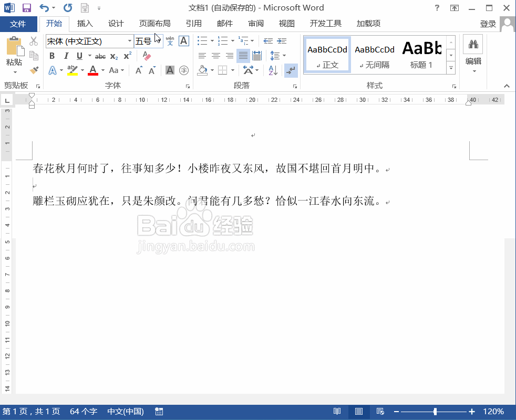Open the 文件 menu
The width and height of the screenshot is (516, 420).
[19, 24]
